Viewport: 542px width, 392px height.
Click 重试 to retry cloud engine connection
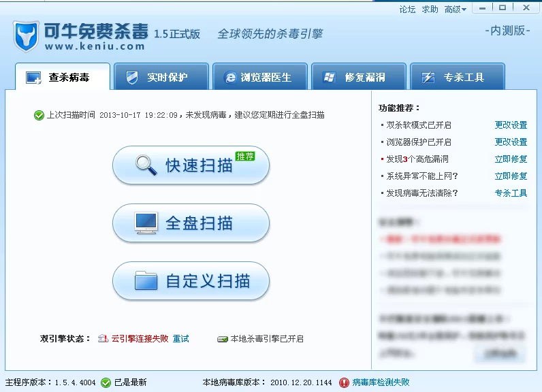point(181,339)
